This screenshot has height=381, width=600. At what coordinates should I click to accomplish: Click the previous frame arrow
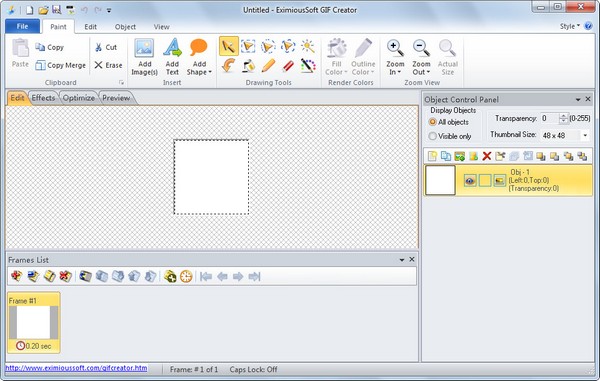coord(222,276)
